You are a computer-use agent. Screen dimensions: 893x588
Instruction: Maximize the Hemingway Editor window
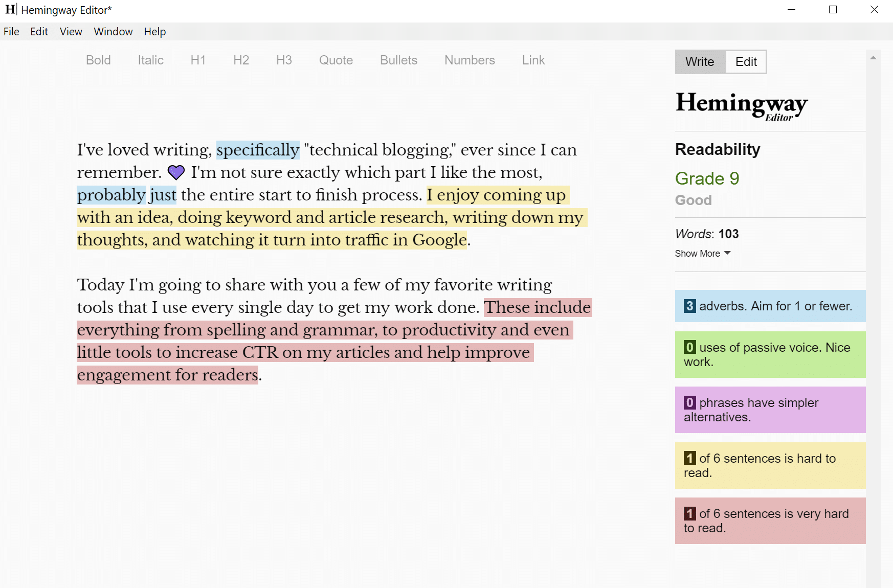(x=833, y=10)
